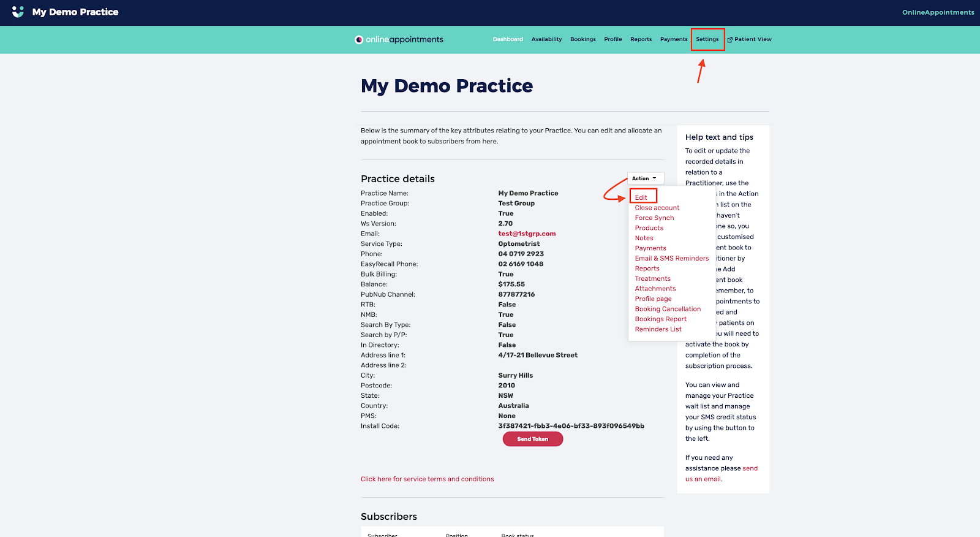
Task: Open Reminders List menu entry
Action: click(658, 329)
